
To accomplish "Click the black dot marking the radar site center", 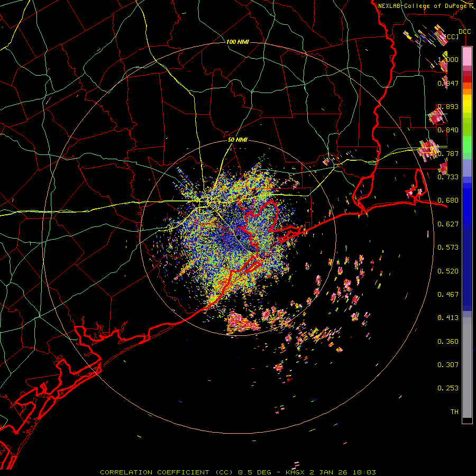I will point(239,237).
